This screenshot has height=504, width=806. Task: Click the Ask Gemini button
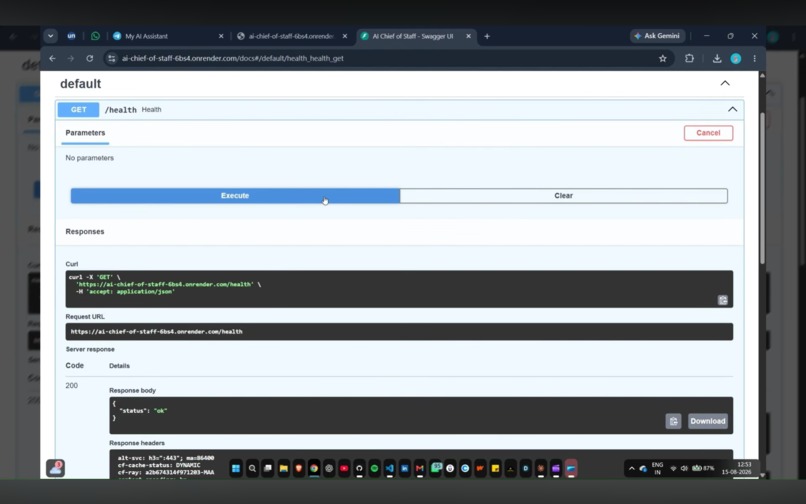(x=657, y=36)
